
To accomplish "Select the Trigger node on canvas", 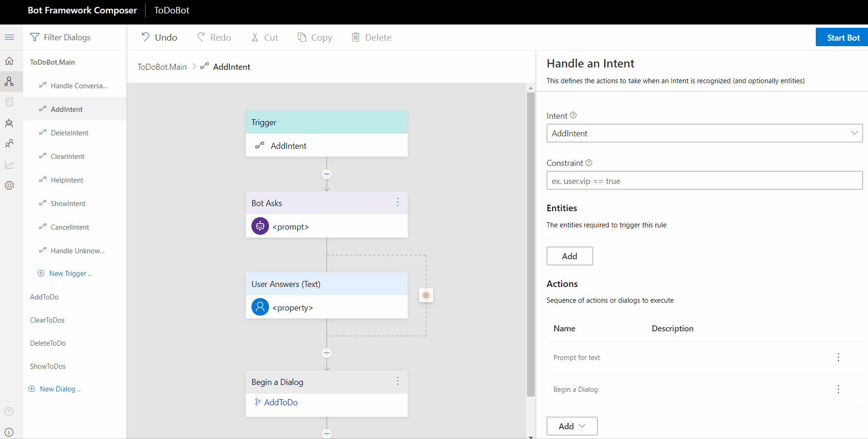I will (x=327, y=134).
